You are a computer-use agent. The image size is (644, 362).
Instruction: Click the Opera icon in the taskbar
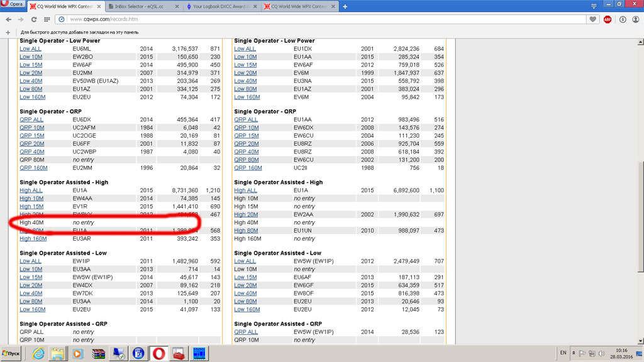[x=158, y=353]
